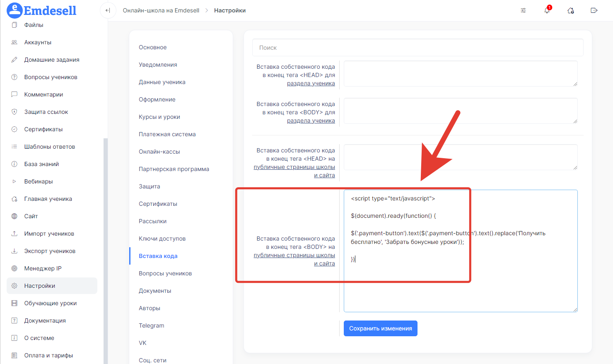The height and width of the screenshot is (364, 613).
Task: Follow the раздела ученика link under HEAD
Action: [x=311, y=83]
